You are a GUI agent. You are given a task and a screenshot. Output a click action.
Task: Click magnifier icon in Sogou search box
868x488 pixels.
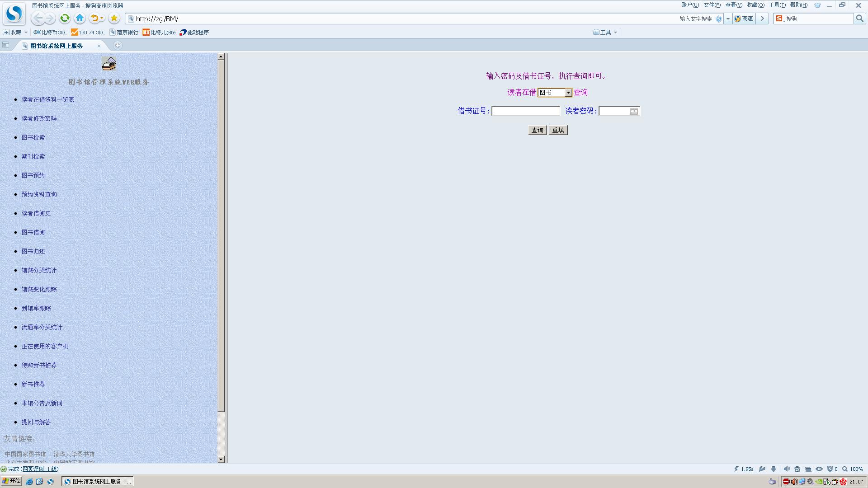(x=859, y=19)
